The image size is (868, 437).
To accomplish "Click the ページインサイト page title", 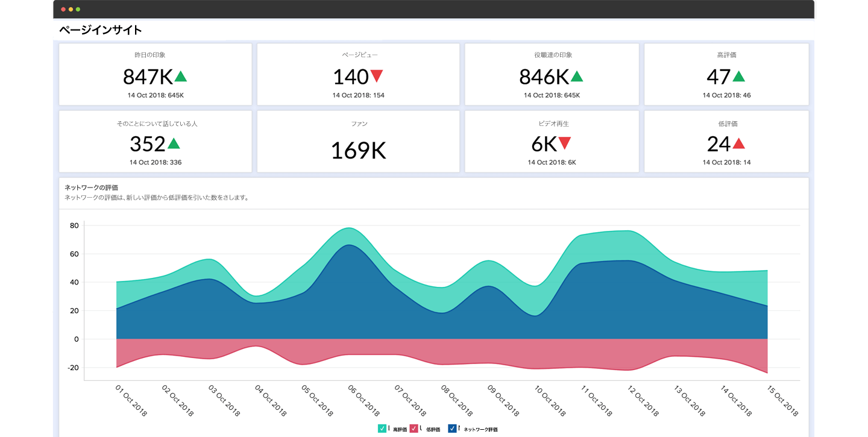I will (100, 30).
